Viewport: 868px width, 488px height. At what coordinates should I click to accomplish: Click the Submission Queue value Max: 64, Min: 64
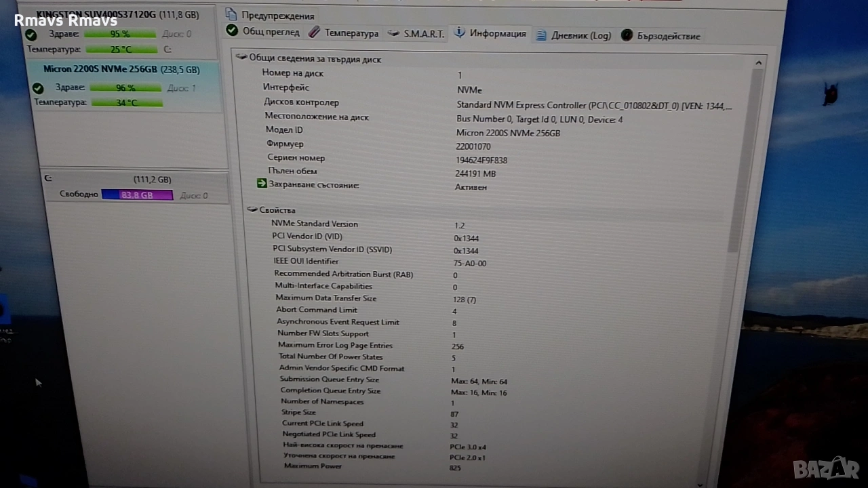[479, 382]
